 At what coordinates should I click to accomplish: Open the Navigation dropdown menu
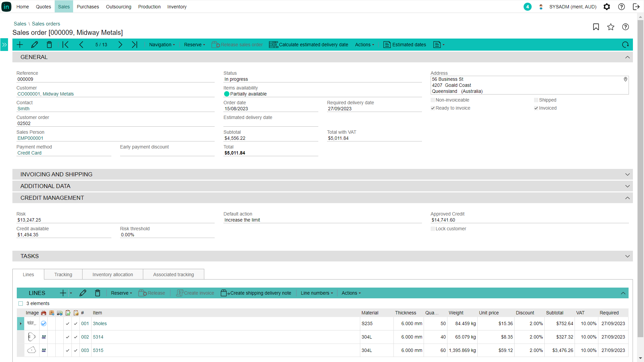(162, 45)
